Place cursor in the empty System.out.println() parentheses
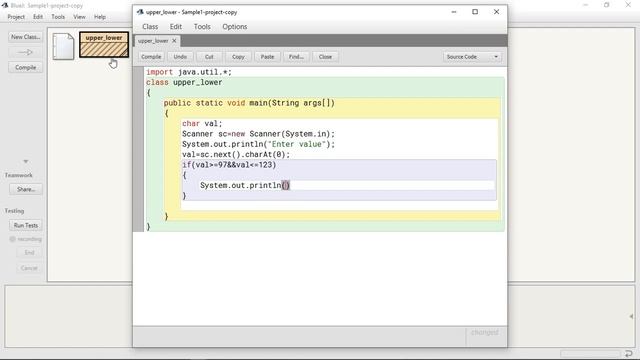640x360 pixels. tap(286, 185)
